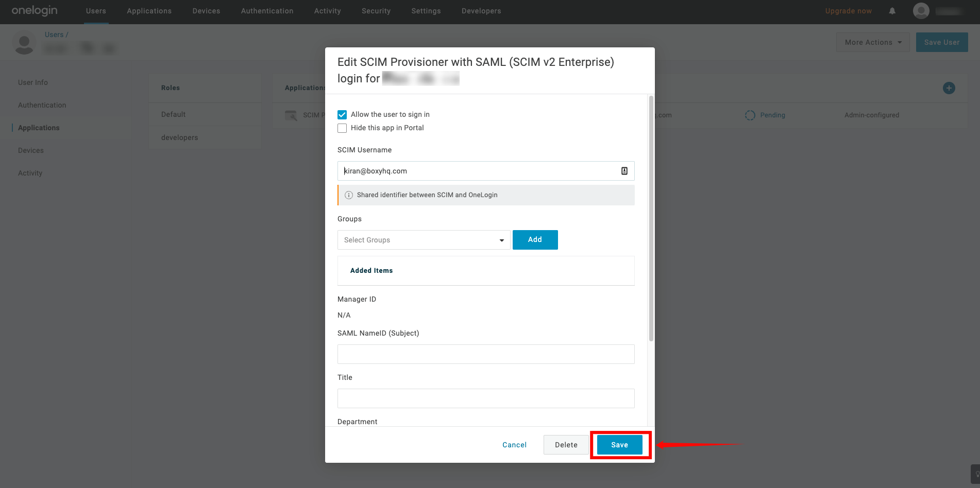Go to Devices sidebar tab

point(31,150)
